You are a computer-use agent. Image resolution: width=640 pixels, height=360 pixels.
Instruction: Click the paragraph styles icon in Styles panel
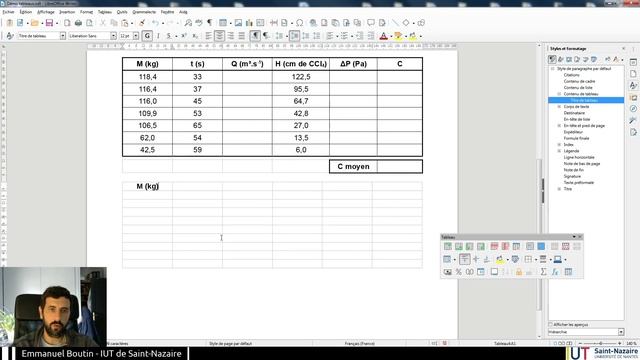tap(552, 60)
